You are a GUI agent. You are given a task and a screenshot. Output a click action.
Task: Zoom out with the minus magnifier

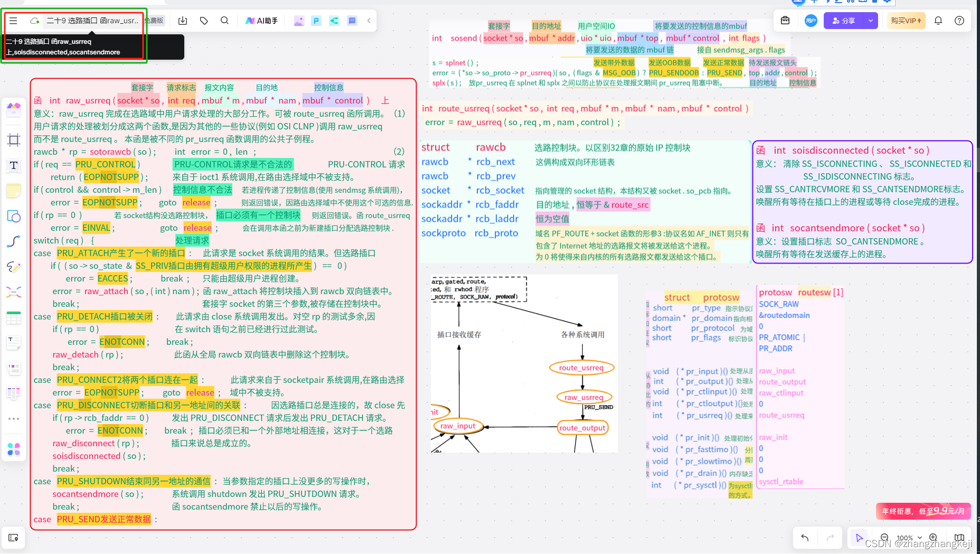[884, 538]
